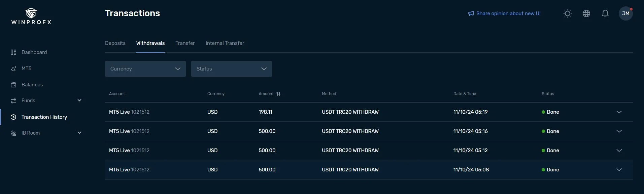Click the megaphone icon beside Share opinion

point(471,13)
